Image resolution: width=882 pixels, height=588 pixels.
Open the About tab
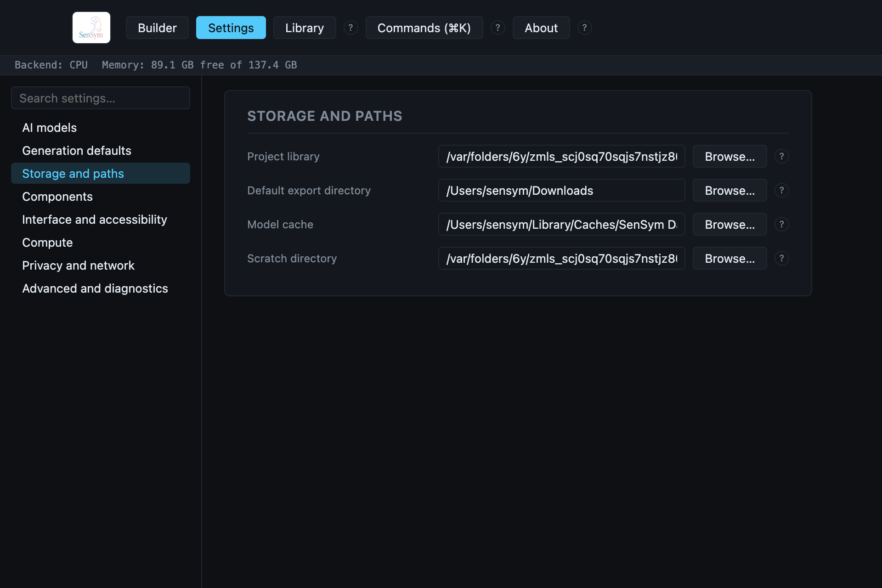click(541, 28)
